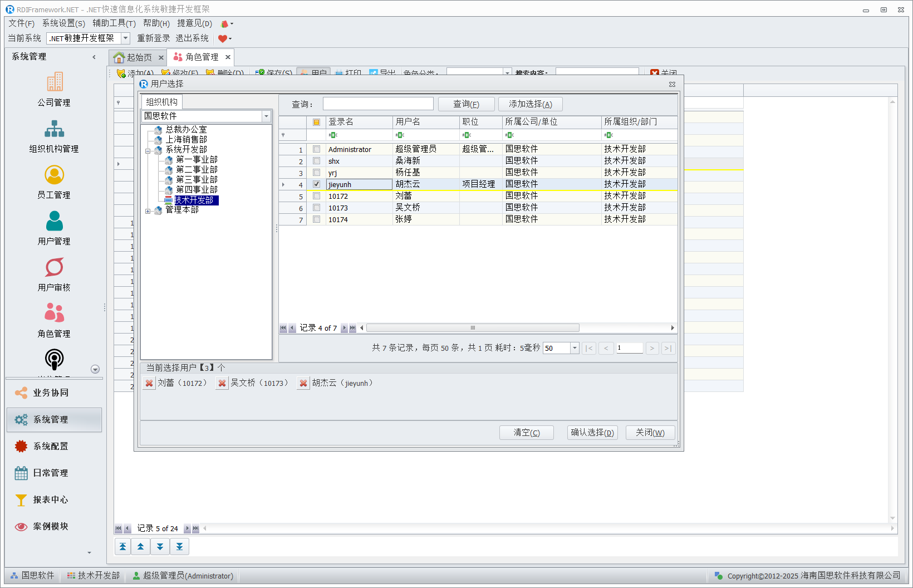Open the 用户管理 sidebar icon
The height and width of the screenshot is (588, 913).
click(54, 221)
